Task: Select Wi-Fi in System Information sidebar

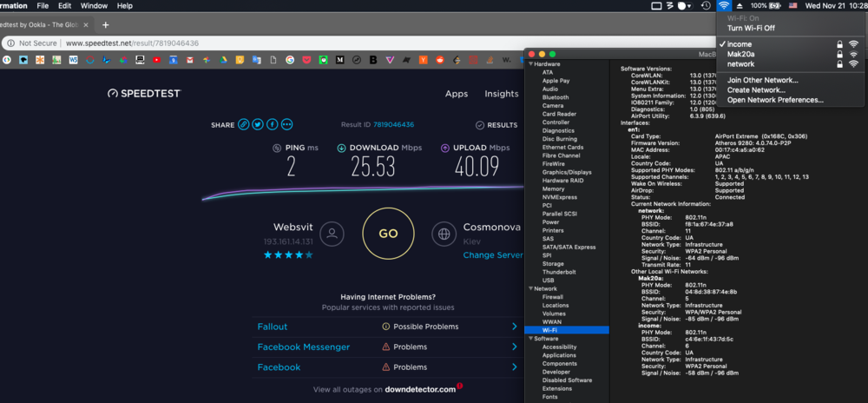Action: (567, 331)
